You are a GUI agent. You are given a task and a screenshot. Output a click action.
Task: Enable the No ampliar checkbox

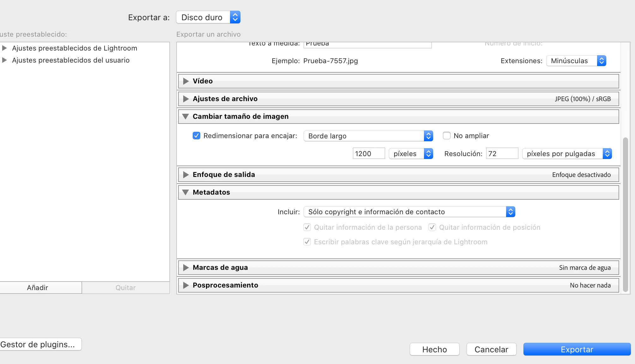[x=446, y=136]
